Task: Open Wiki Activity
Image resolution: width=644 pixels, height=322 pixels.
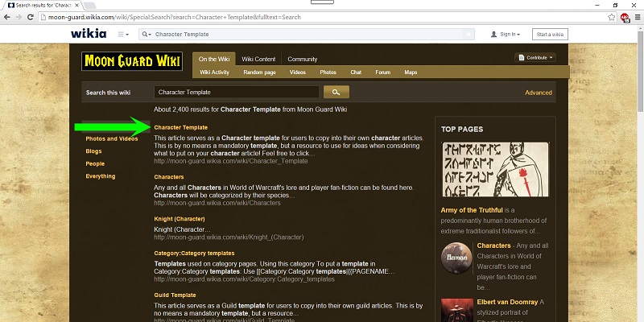Action: [x=214, y=72]
